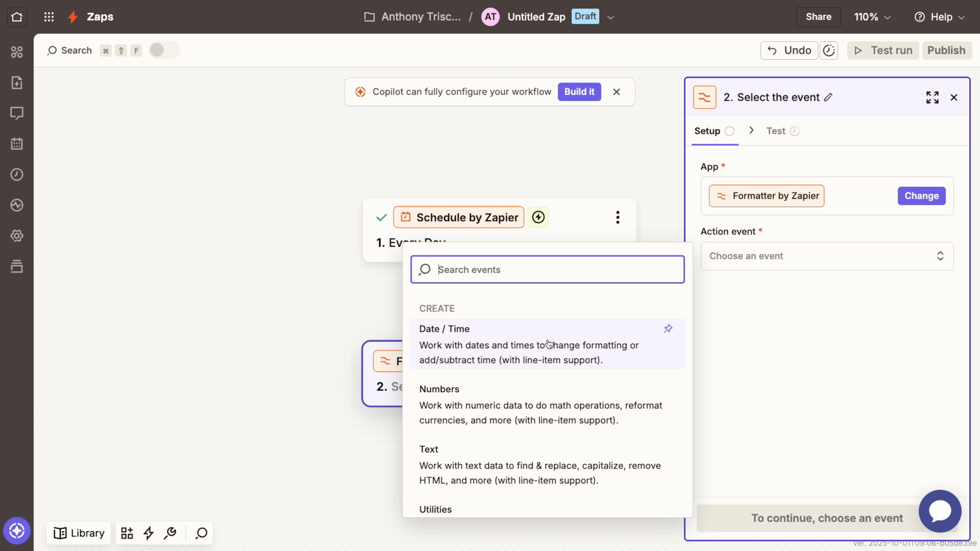The image size is (980, 551).
Task: Open the Choose an event dropdown
Action: tap(827, 256)
